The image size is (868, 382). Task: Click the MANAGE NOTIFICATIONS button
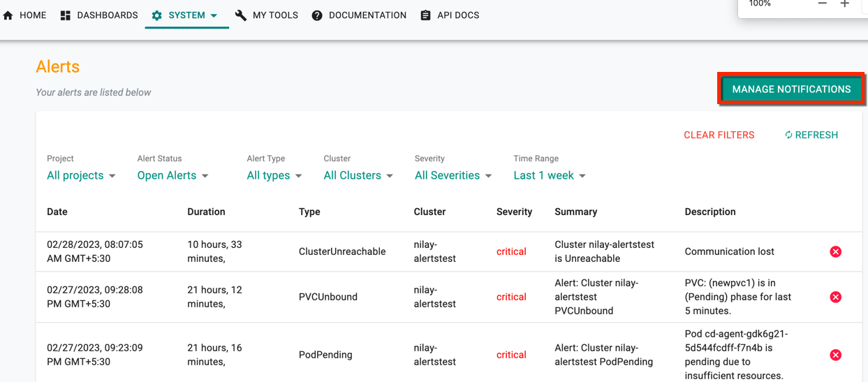click(x=791, y=89)
